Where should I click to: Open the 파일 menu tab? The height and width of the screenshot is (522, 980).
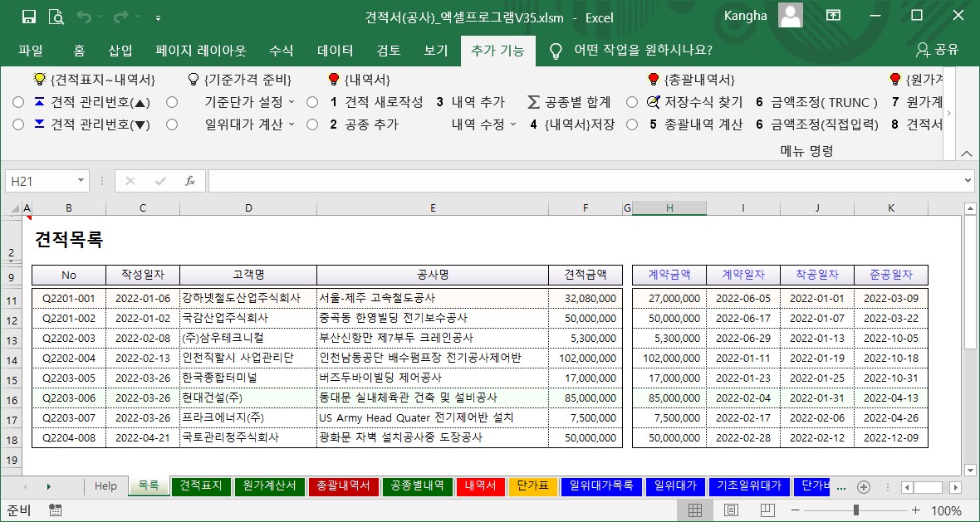pos(31,51)
